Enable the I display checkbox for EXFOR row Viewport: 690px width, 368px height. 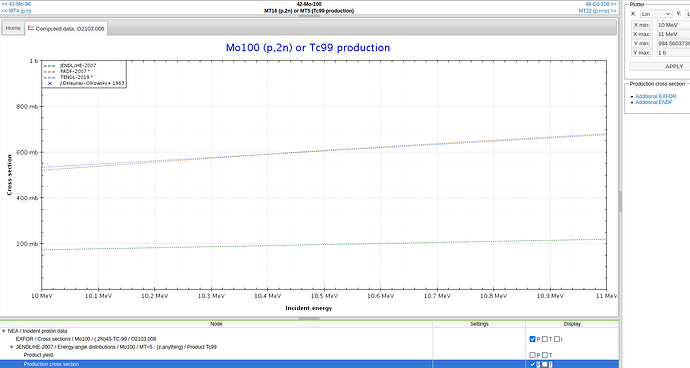click(x=557, y=339)
